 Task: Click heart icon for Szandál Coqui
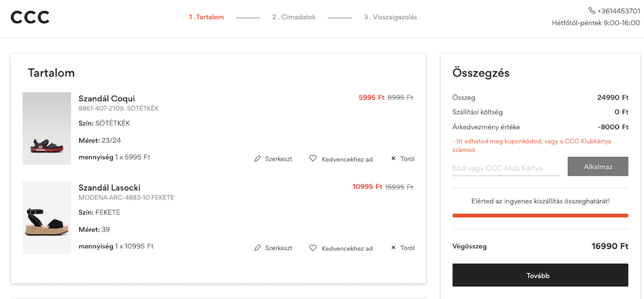[313, 158]
